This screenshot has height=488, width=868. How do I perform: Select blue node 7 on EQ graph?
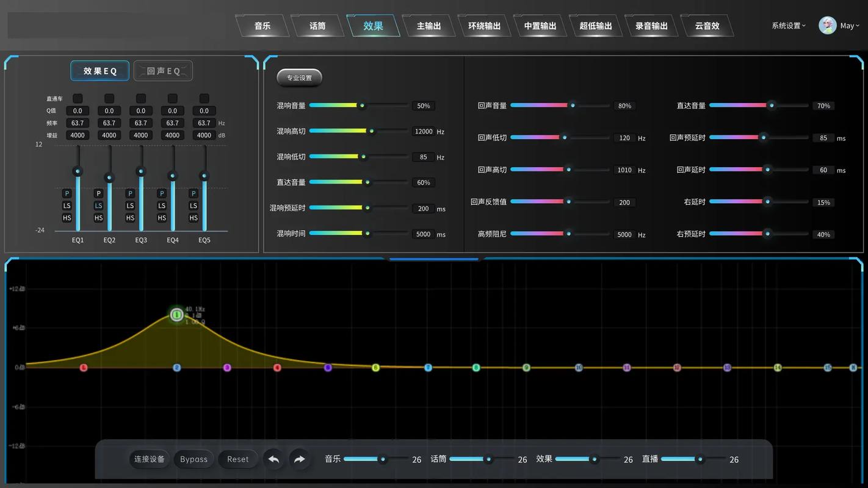click(428, 367)
